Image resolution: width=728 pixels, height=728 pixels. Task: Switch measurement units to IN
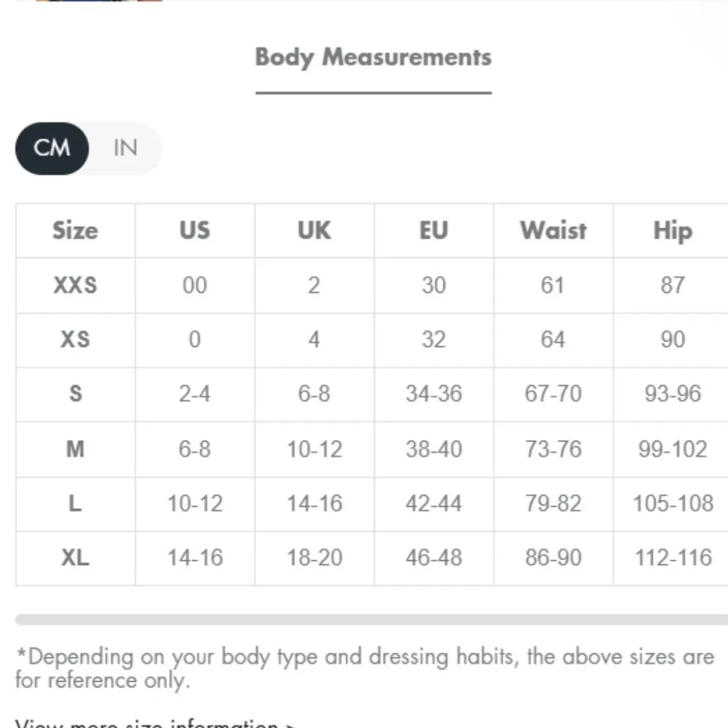125,149
